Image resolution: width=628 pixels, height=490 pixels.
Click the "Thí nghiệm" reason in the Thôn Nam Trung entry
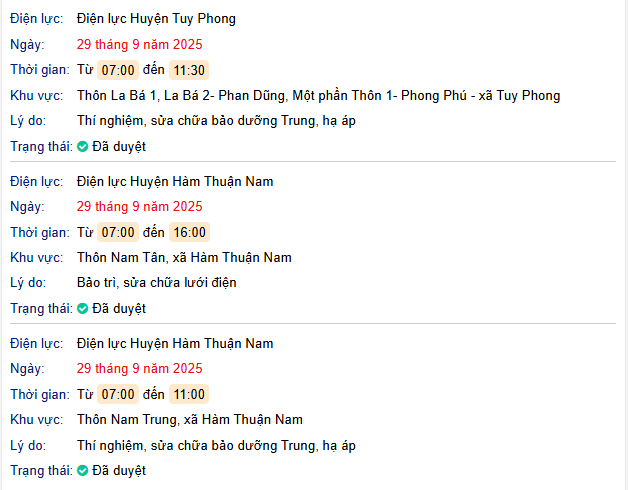pyautogui.click(x=216, y=445)
